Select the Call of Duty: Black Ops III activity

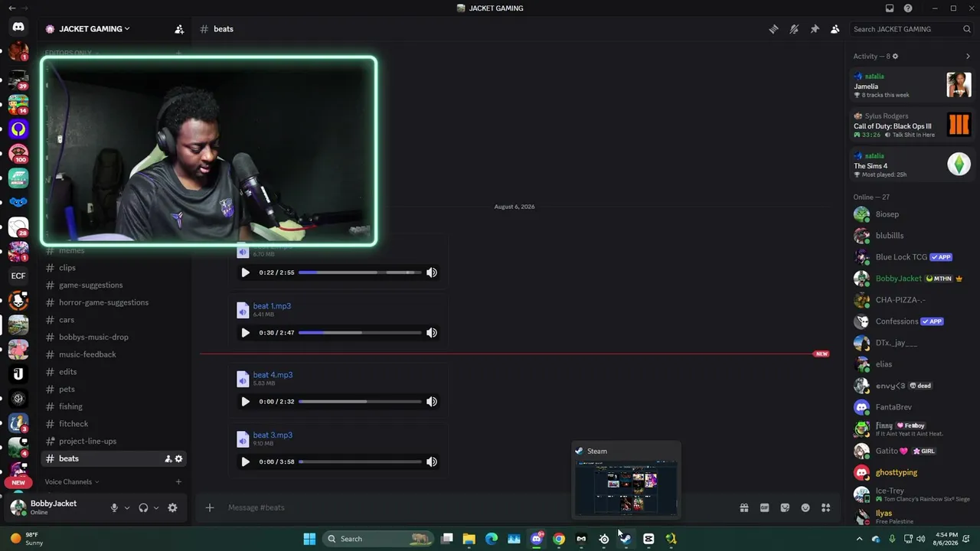pyautogui.click(x=911, y=126)
